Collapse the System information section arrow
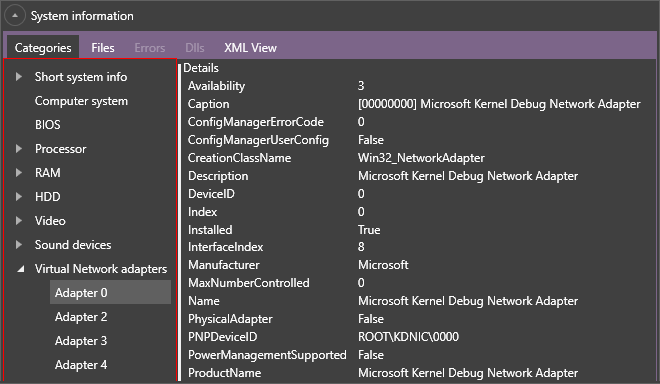 (x=15, y=16)
